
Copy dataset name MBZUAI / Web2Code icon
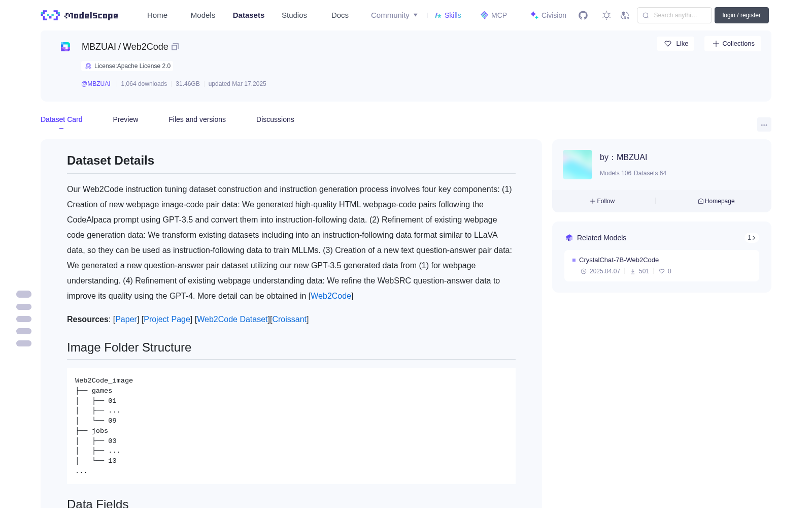(x=175, y=47)
